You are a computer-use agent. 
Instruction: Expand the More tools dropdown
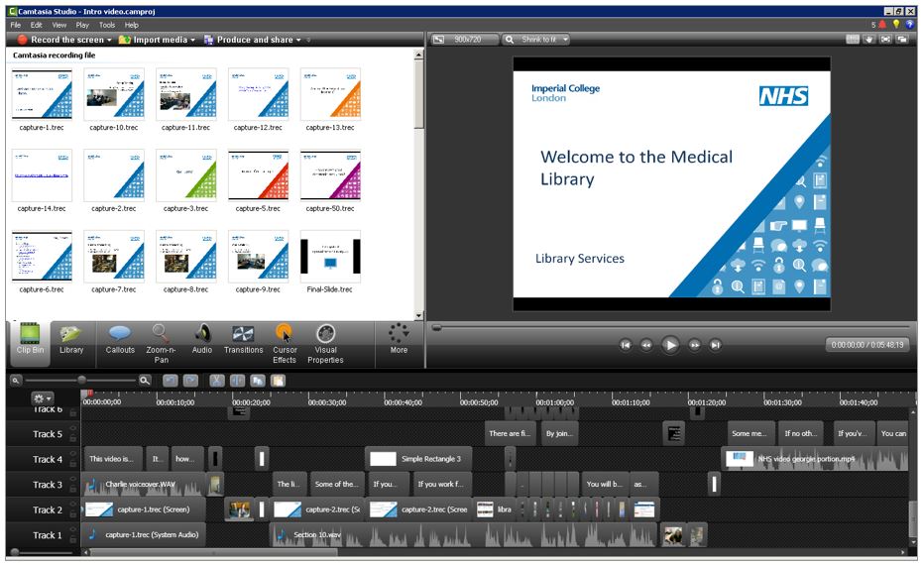[x=399, y=340]
